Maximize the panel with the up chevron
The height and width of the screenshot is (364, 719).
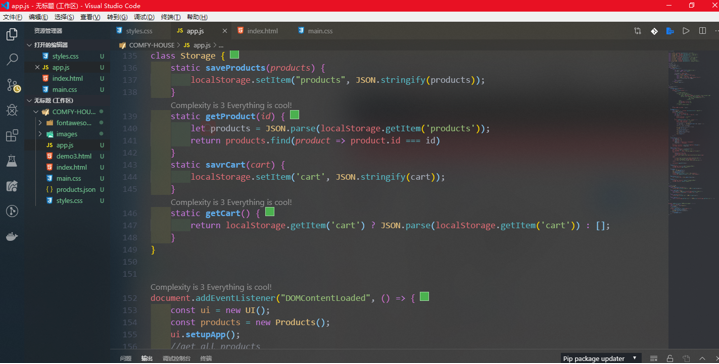pos(702,358)
